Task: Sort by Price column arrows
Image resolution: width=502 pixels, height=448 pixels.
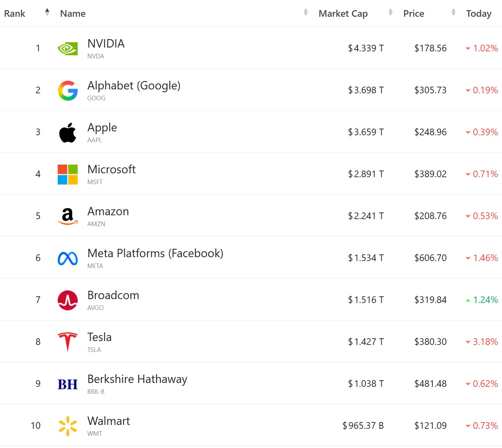Action: point(453,12)
